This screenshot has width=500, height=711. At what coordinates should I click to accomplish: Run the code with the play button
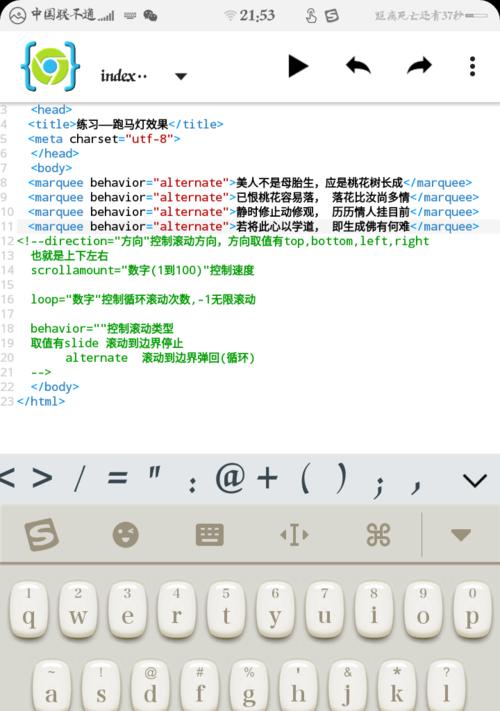[x=298, y=67]
